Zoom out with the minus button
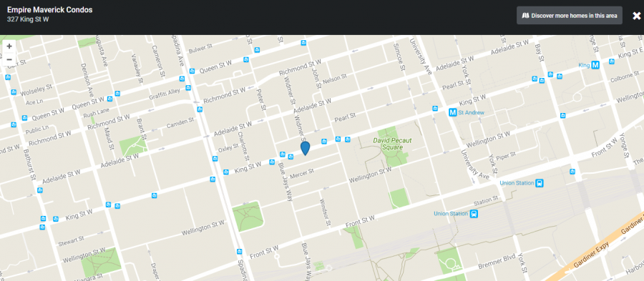This screenshot has height=281, width=644. tap(9, 59)
